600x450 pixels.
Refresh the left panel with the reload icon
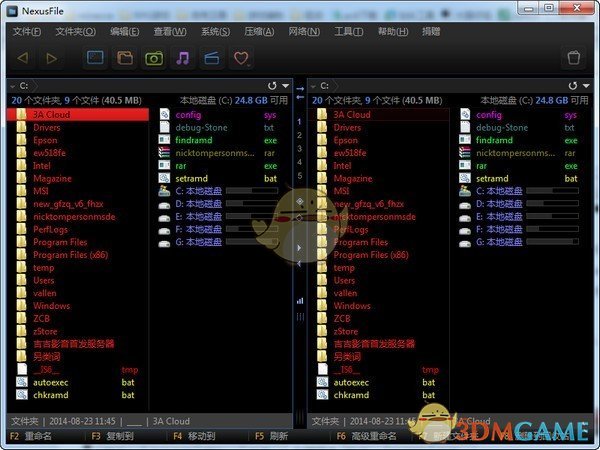pyautogui.click(x=272, y=86)
